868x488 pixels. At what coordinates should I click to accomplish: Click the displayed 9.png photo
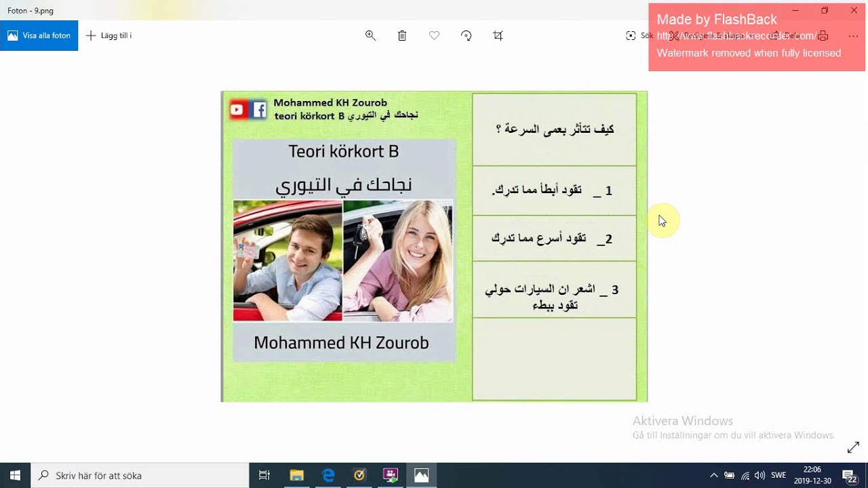pos(434,247)
